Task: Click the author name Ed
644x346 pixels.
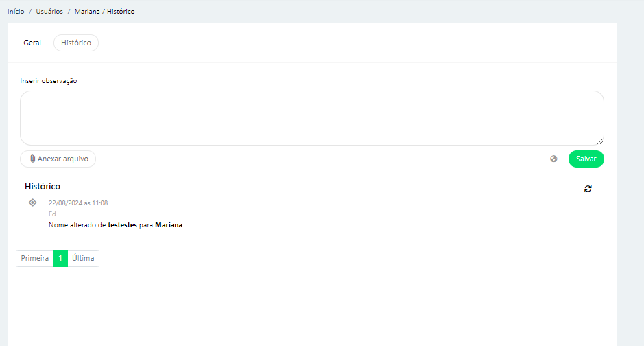Action: pyautogui.click(x=52, y=214)
